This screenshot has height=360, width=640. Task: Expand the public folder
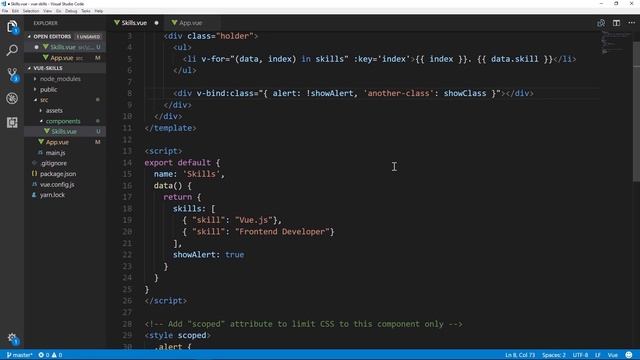point(48,89)
